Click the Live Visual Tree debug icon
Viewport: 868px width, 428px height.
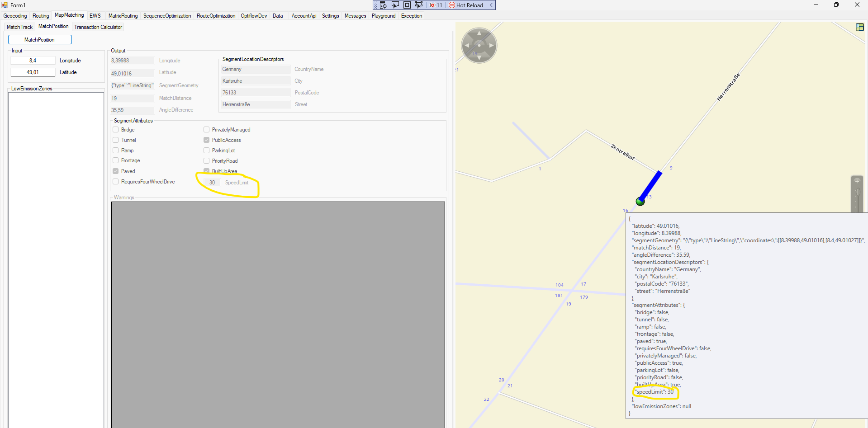383,5
